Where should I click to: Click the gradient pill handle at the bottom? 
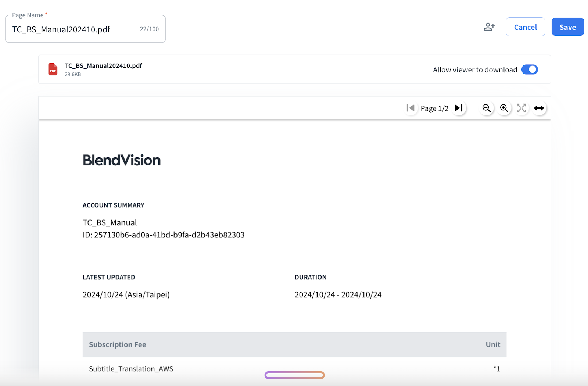pos(294,375)
